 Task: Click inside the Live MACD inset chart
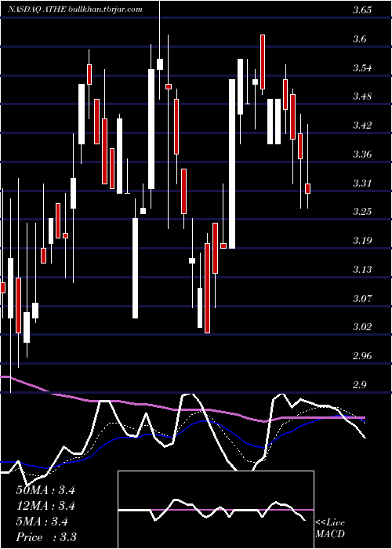click(216, 510)
